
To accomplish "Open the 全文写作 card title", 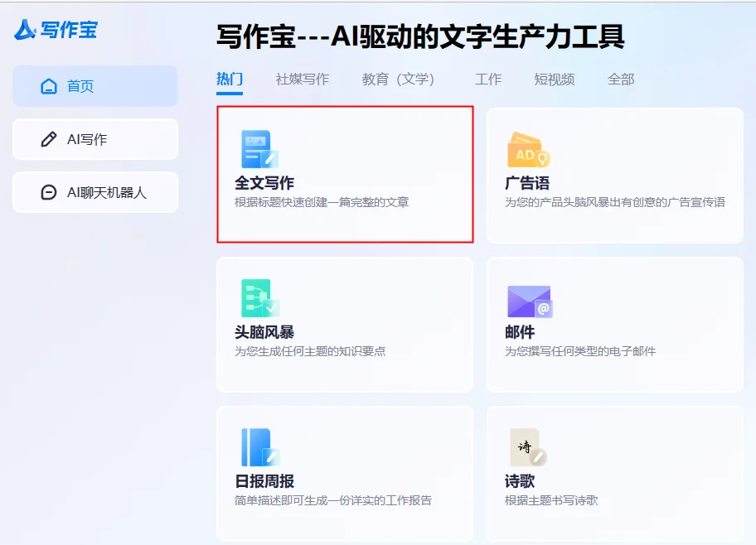I will 264,183.
